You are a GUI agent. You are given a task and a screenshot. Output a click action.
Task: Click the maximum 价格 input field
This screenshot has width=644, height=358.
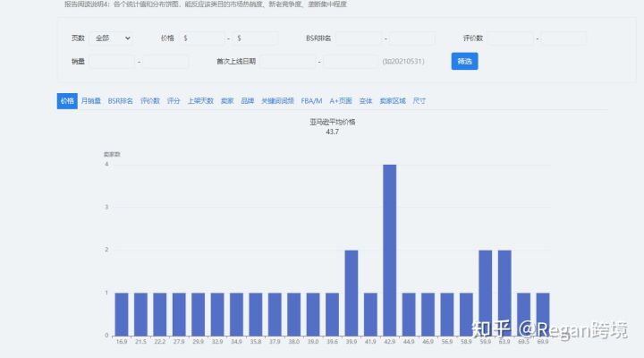[255, 38]
